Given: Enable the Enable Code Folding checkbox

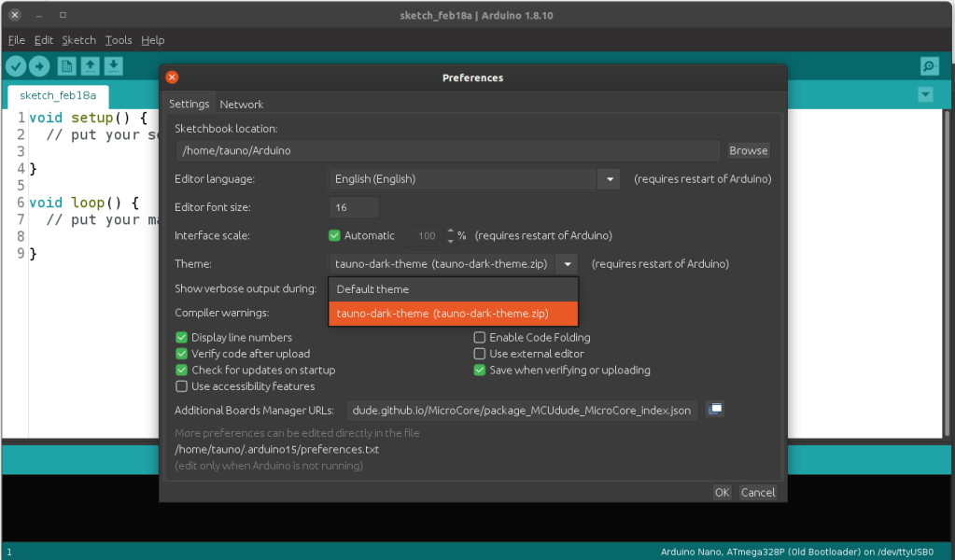Looking at the screenshot, I should point(479,337).
